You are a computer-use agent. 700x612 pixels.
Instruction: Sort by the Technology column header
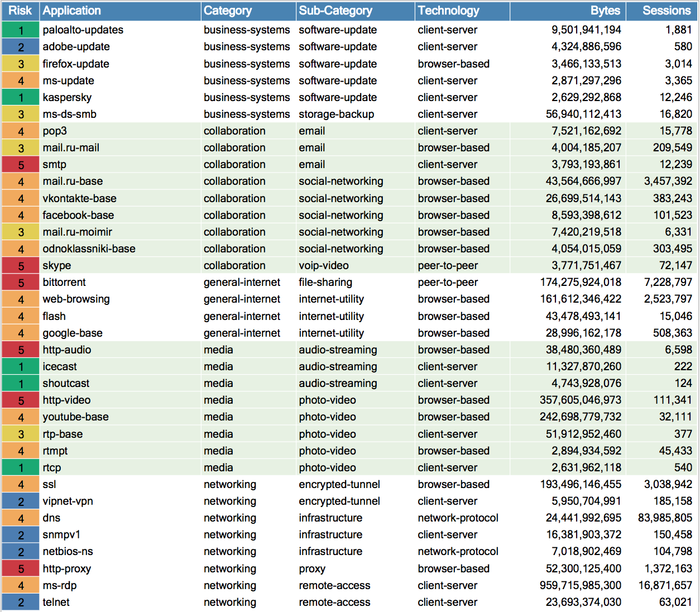[x=448, y=11]
